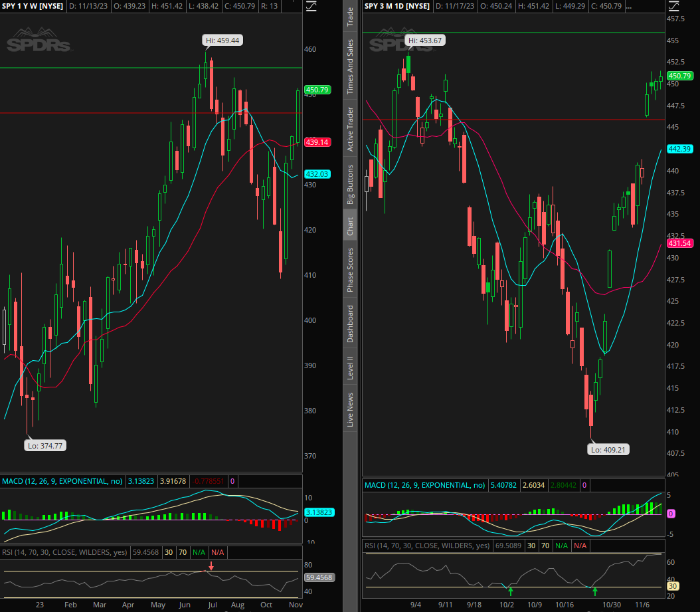Select the Chart sidebar tab
The image size is (700, 612).
(x=351, y=226)
